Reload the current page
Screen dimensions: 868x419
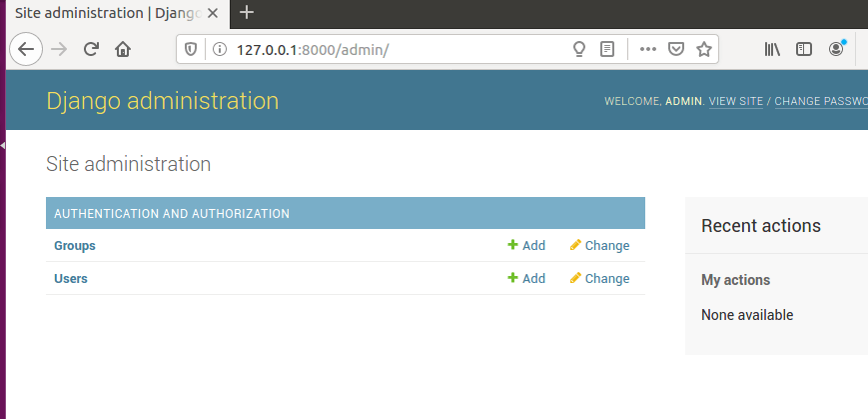point(91,49)
